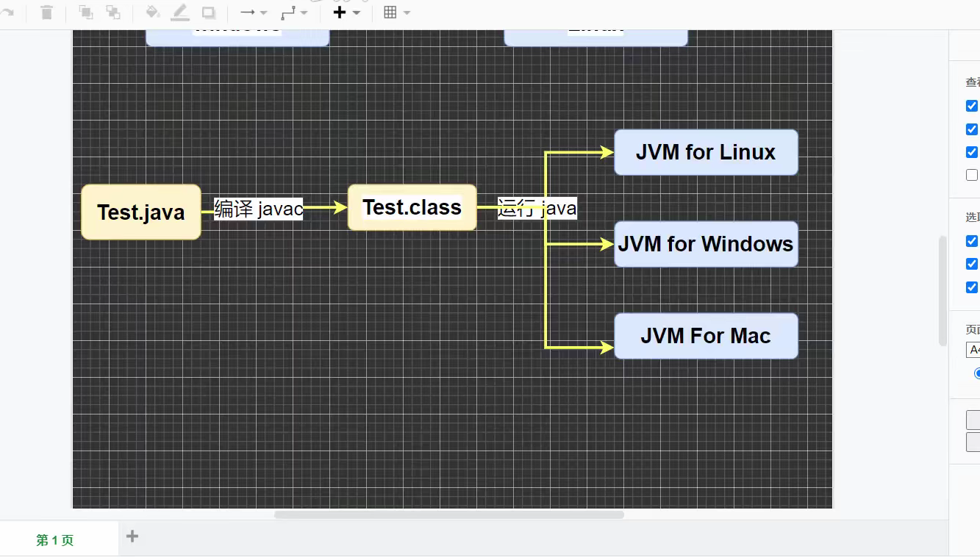Viewport: 980px width, 560px height.
Task: Click the send to back icon
Action: 113,12
